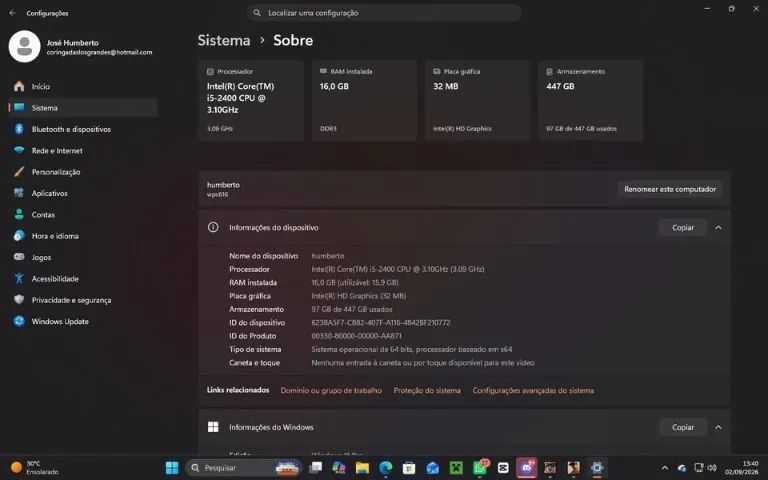
Task: Click the search field 'Localizar uma configuração'
Action: [384, 13]
